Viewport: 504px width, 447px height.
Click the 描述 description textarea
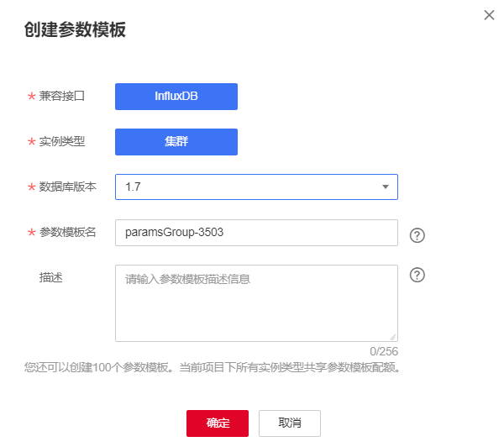point(256,303)
